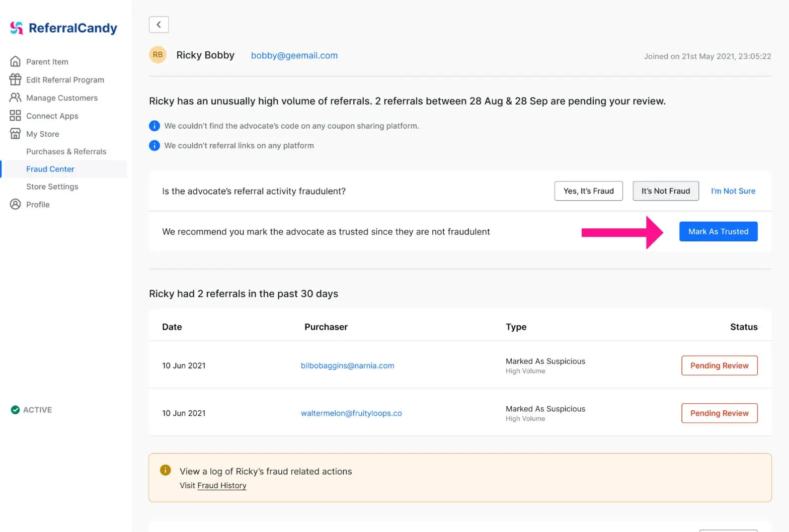Select Fraud Center submenu item

(50, 169)
